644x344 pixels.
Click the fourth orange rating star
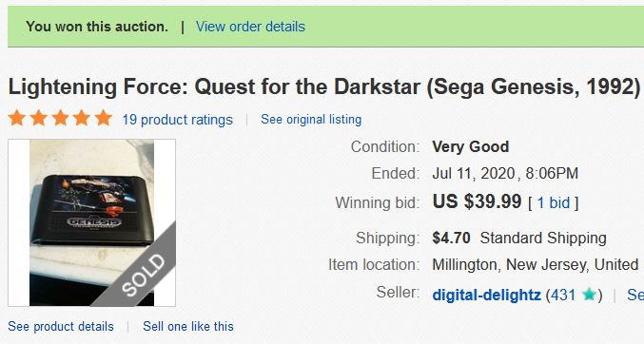point(82,118)
